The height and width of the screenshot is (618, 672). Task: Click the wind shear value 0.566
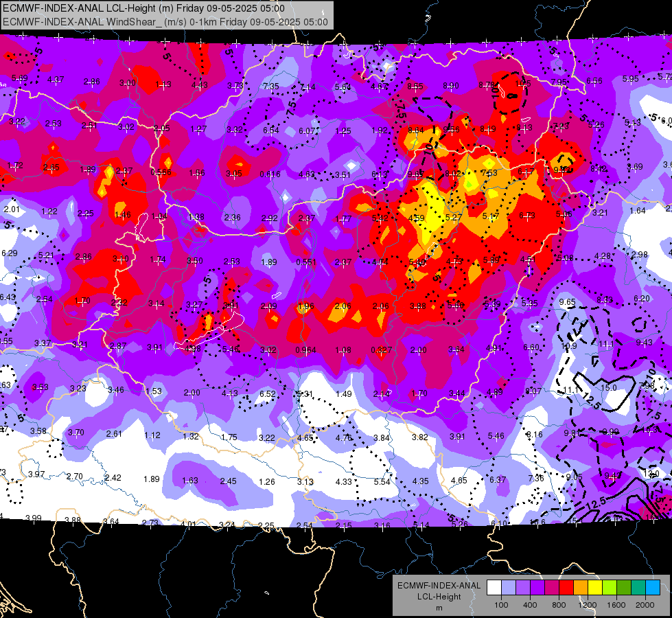161,172
